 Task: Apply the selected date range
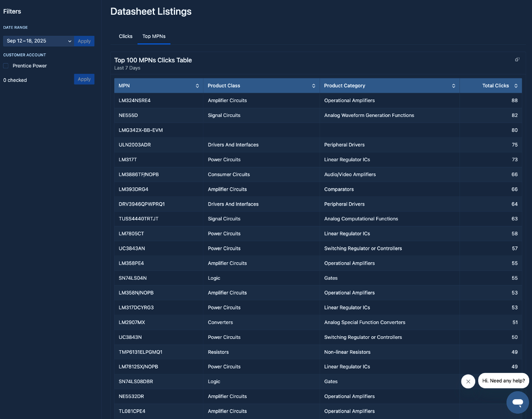[x=84, y=41]
